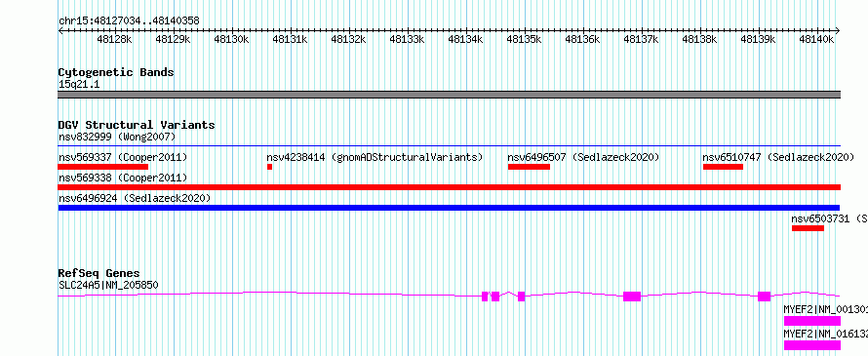Click the 48139k ruler tick label
The image size is (868, 356).
(x=758, y=40)
